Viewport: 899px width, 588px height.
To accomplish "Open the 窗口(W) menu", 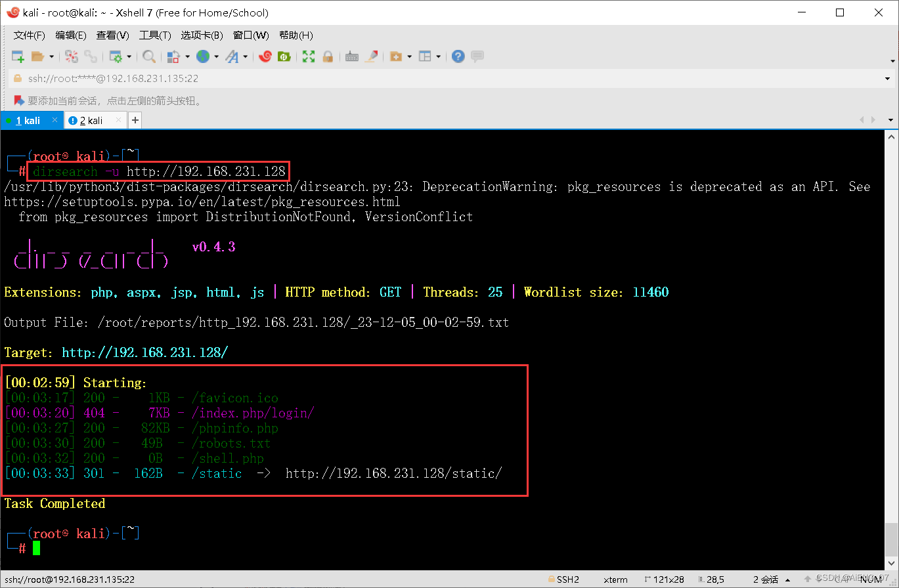I will click(251, 35).
